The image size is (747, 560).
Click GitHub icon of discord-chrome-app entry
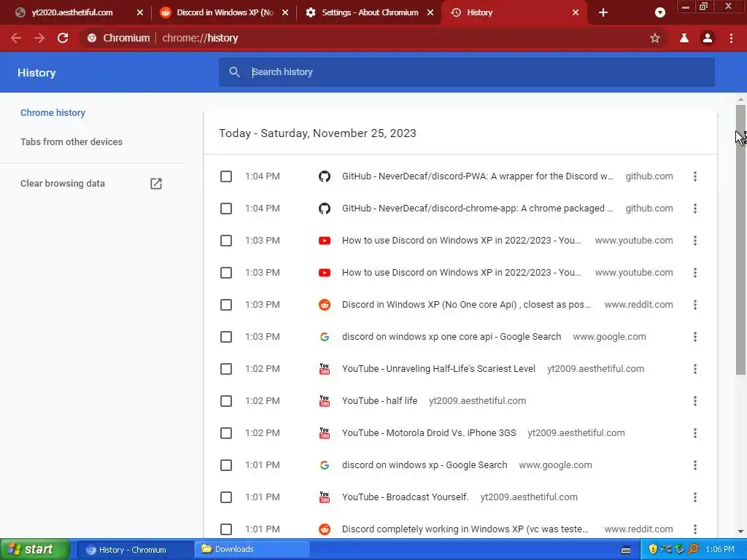click(x=325, y=209)
